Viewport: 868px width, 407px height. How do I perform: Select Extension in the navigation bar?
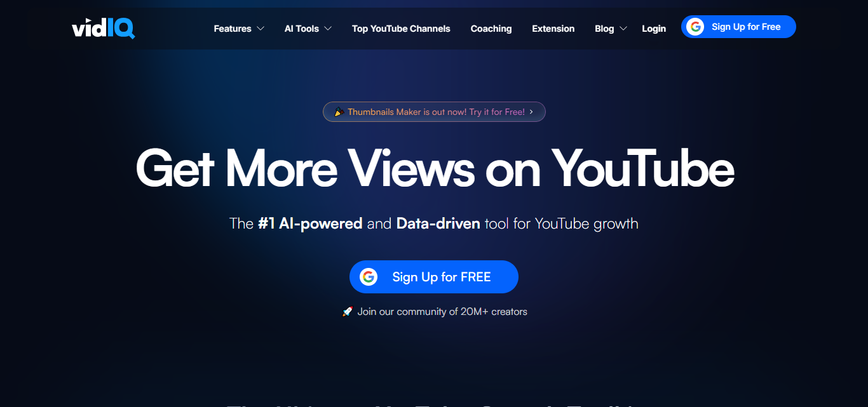(x=553, y=29)
